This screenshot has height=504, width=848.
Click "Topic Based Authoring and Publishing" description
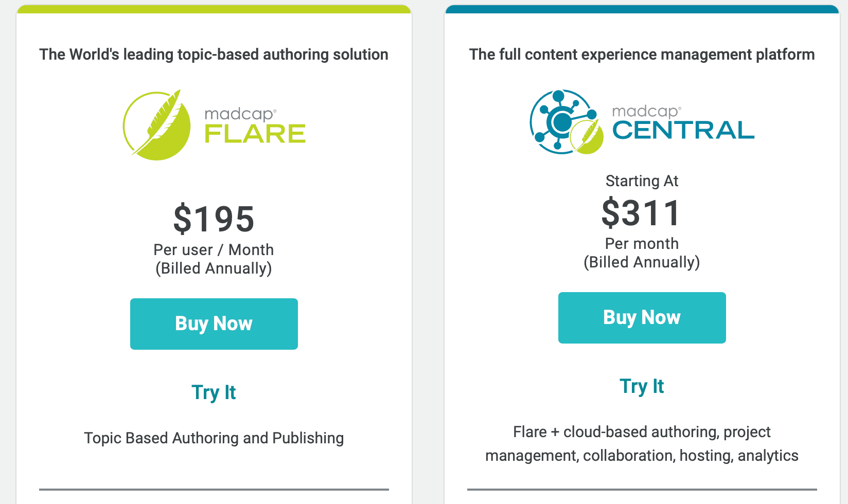click(214, 438)
